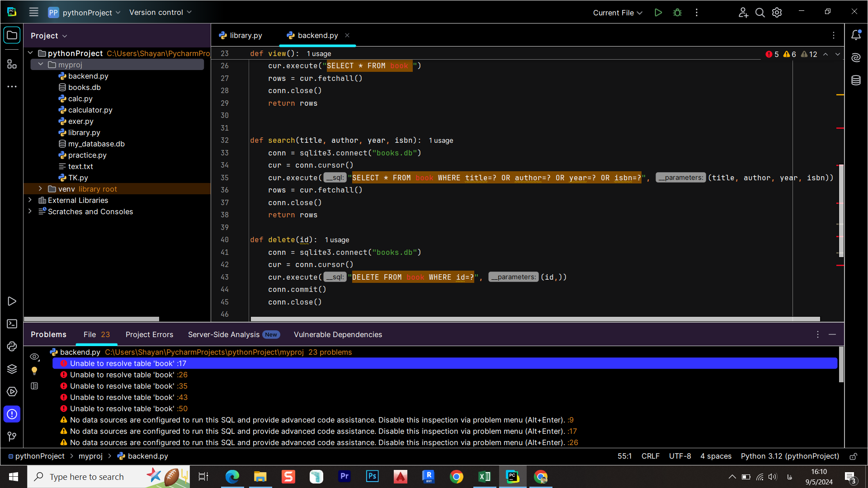Viewport: 868px width, 488px height.
Task: Open books.db in project tree
Action: click(x=84, y=87)
